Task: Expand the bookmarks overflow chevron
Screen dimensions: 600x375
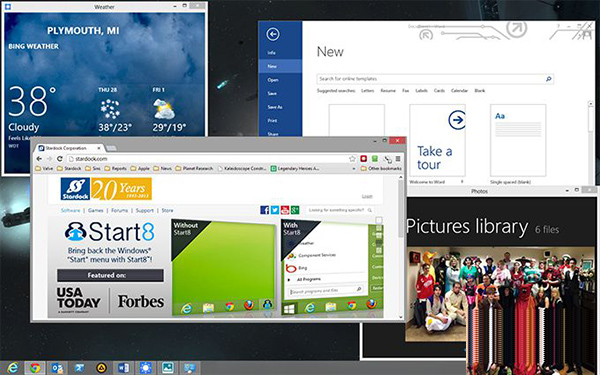Action: coord(354,168)
